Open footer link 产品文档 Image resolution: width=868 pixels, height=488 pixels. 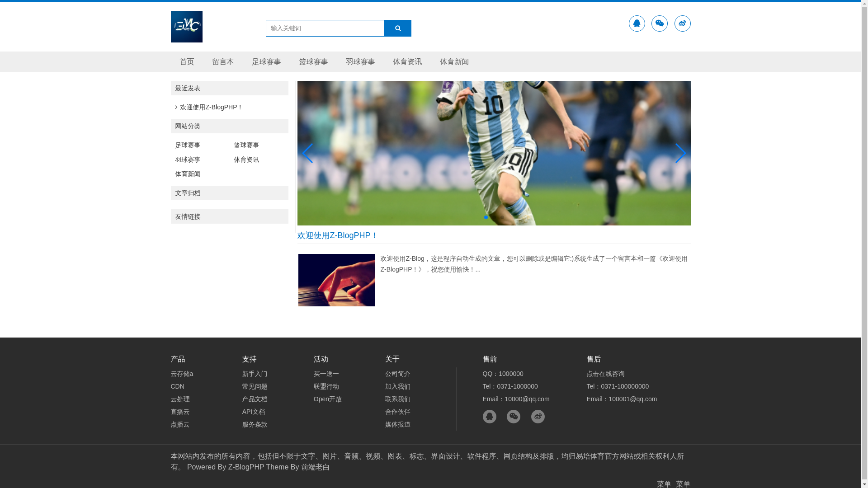coord(255,399)
